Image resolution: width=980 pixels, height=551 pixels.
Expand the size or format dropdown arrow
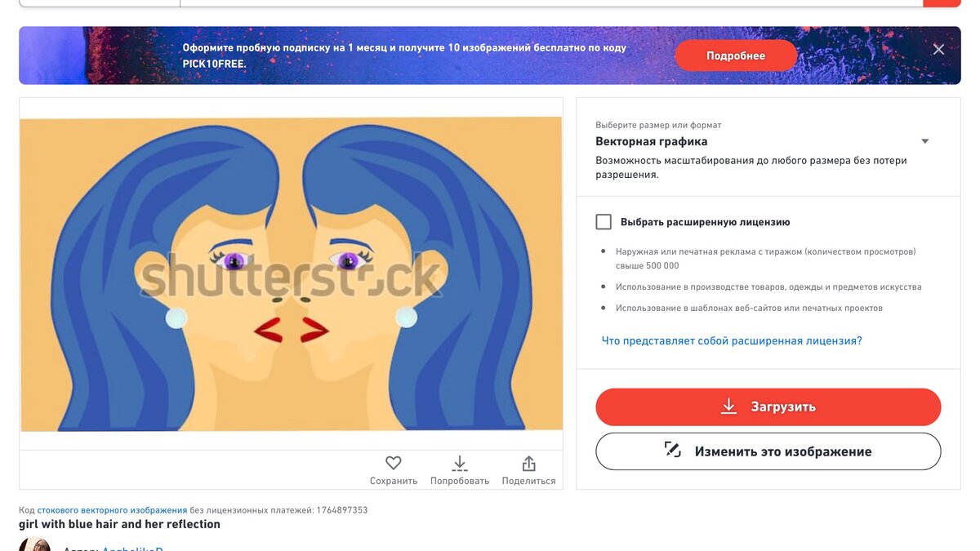(925, 141)
